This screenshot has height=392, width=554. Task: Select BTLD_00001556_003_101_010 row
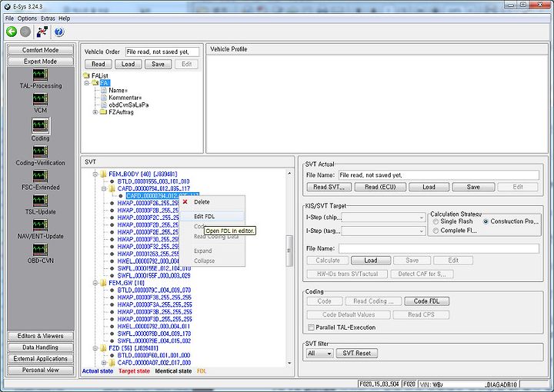click(x=153, y=181)
